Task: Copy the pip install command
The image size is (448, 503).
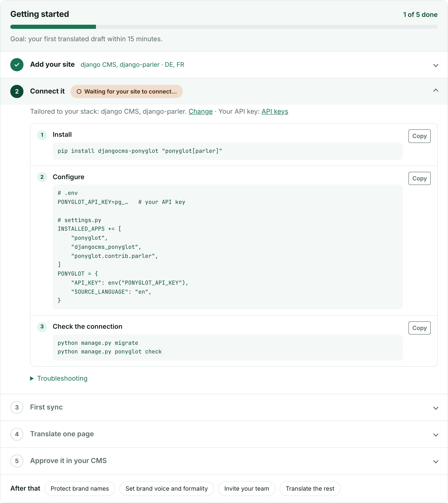Action: point(419,136)
